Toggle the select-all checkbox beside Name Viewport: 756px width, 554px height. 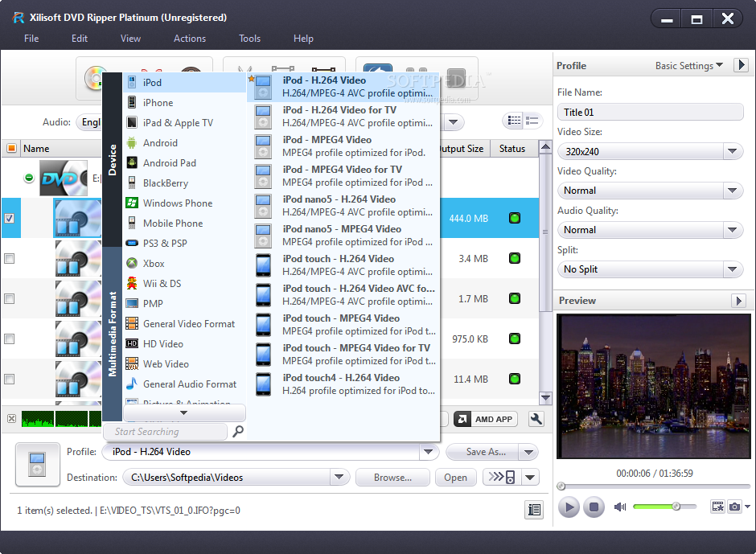[x=11, y=148]
